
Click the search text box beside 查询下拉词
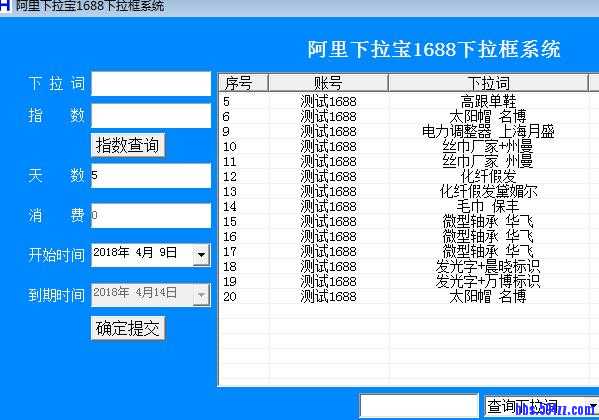[419, 406]
